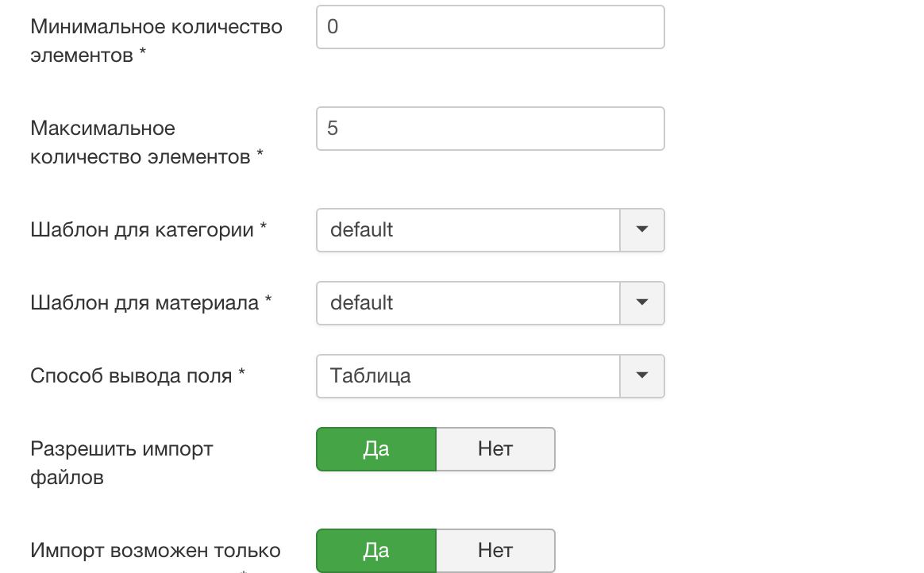924x573 pixels.
Task: Click the arrow beside the Таблица value
Action: (642, 376)
